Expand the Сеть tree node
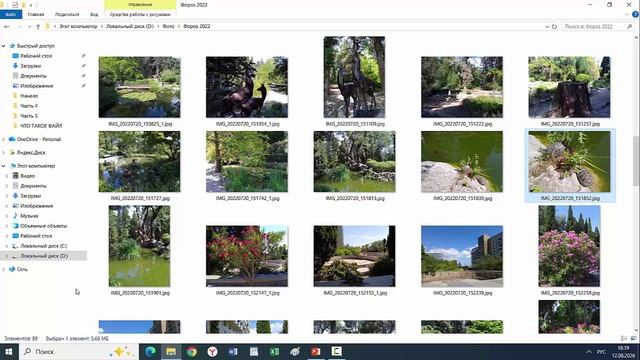This screenshot has height=360, width=640. click(x=4, y=269)
